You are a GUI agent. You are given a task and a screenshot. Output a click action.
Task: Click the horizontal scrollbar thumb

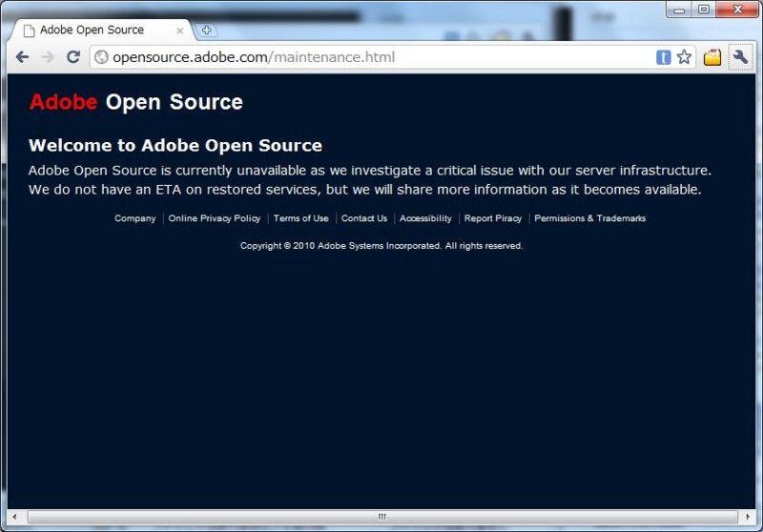click(x=382, y=517)
